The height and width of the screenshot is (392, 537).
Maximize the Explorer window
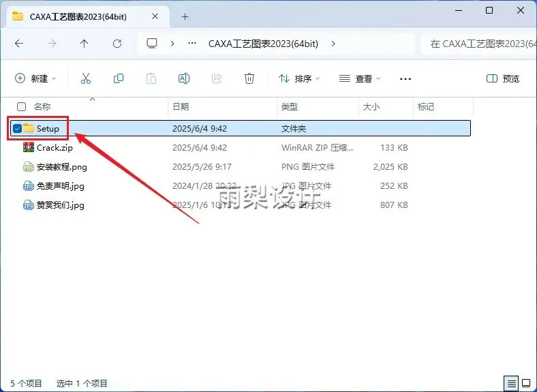tap(489, 10)
